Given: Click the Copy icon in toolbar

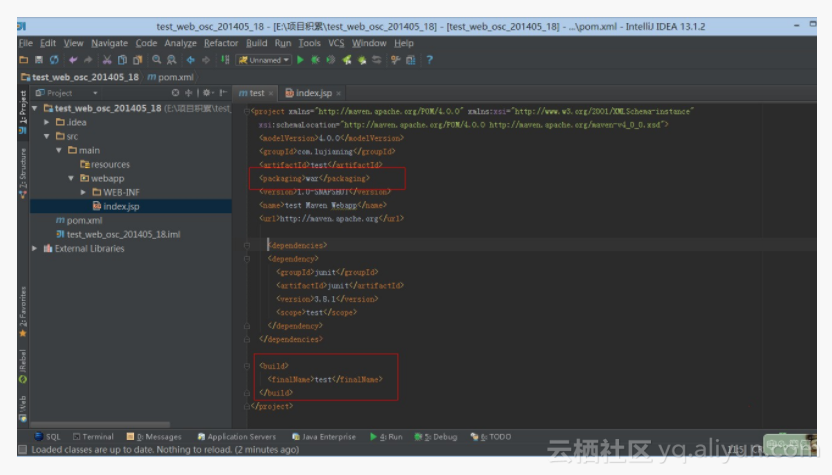Looking at the screenshot, I should (122, 60).
